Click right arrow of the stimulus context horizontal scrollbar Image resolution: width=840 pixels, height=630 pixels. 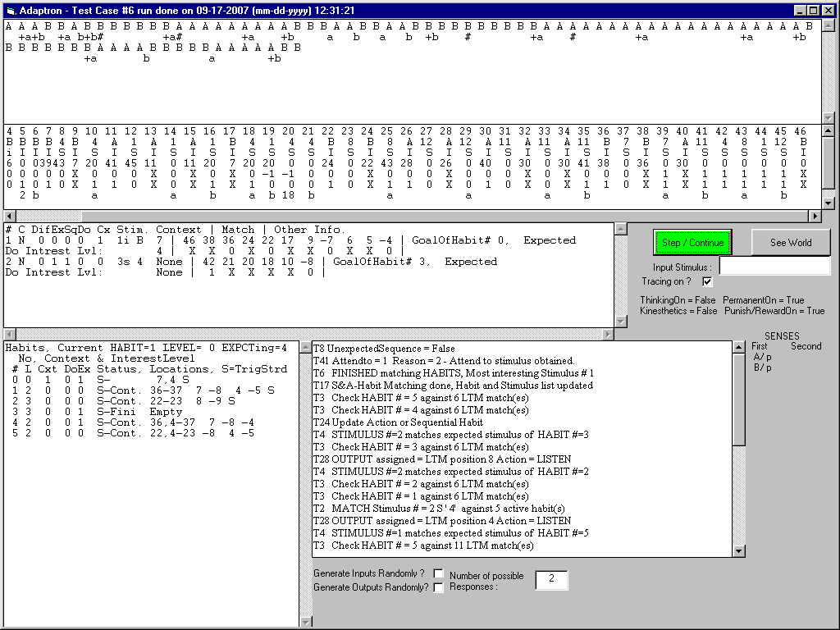tap(608, 335)
